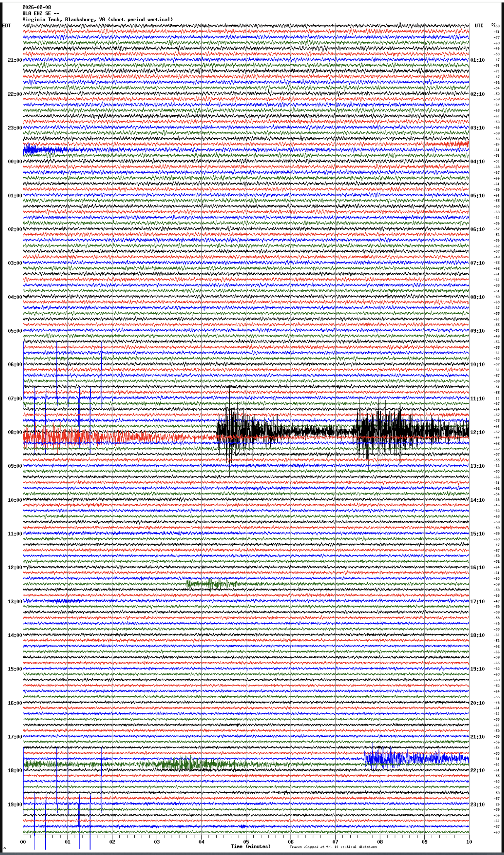Click the Time (minutes) axis label
Image resolution: width=504 pixels, height=855 pixels.
(251, 846)
